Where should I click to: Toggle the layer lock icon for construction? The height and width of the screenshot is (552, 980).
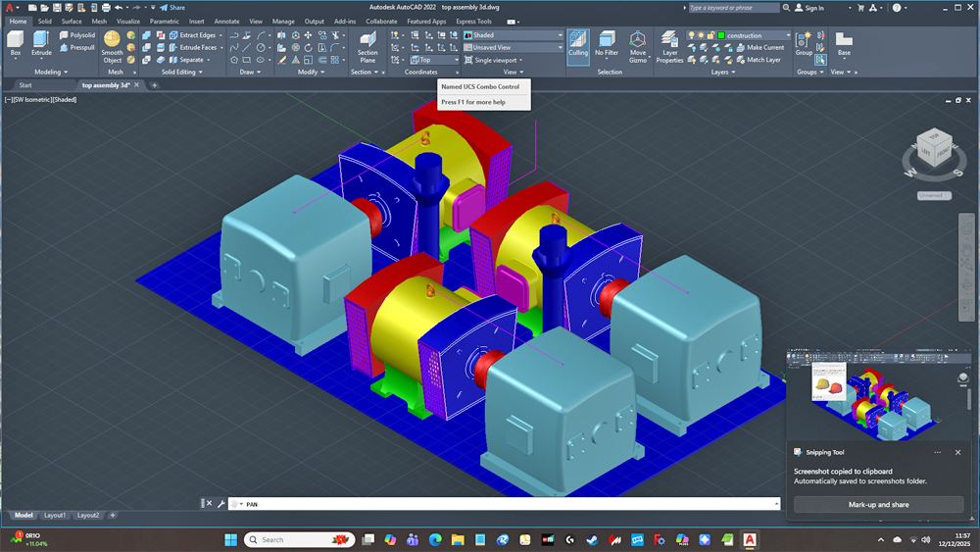pyautogui.click(x=711, y=35)
